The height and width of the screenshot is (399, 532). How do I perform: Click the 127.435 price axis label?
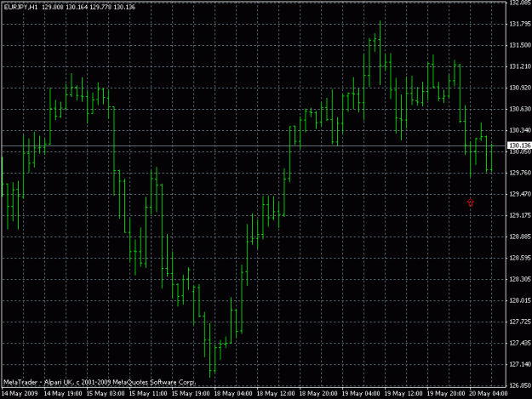click(520, 344)
